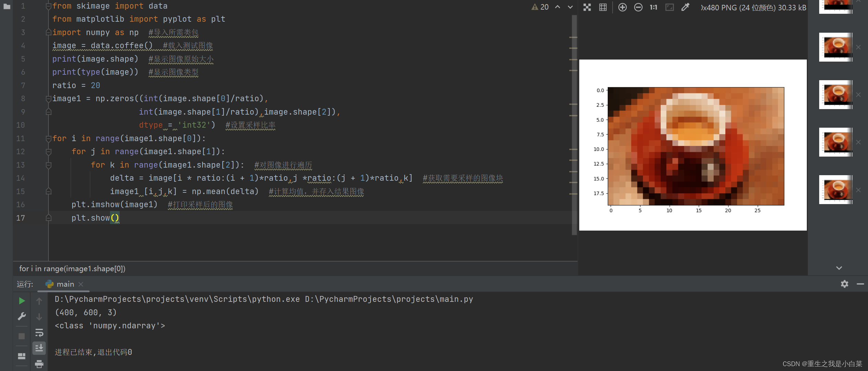868x371 pixels.
Task: Expand the thumbnail list down chevron
Action: click(839, 268)
